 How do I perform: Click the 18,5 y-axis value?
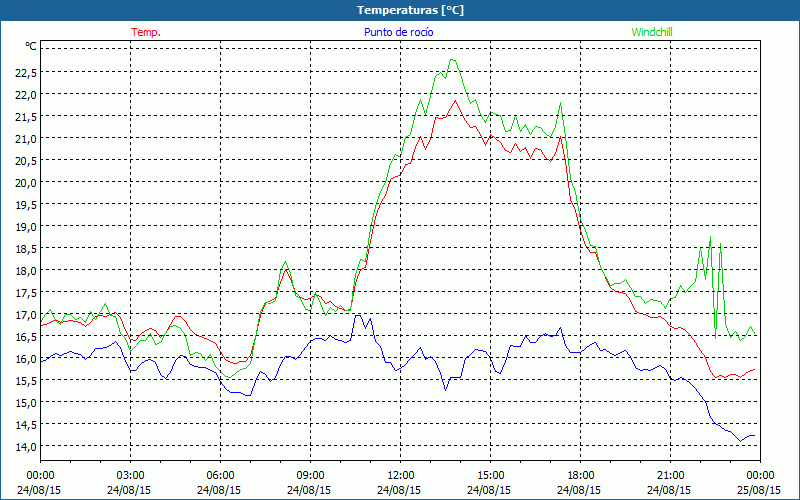click(x=26, y=248)
